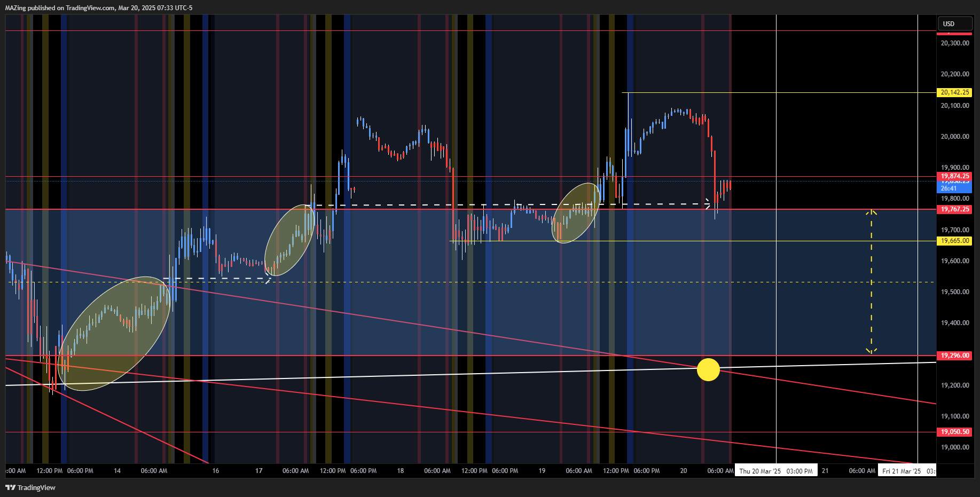Select the yellow 19,665.00 price label

[954, 241]
